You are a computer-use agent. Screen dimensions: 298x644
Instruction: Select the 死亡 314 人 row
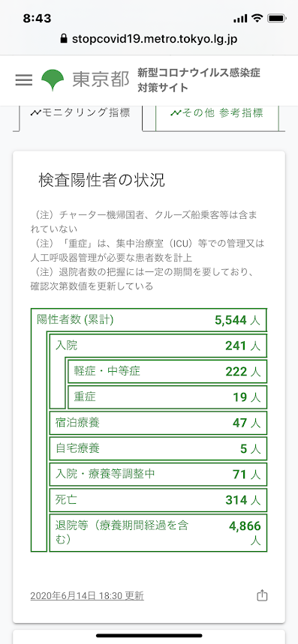click(x=158, y=500)
